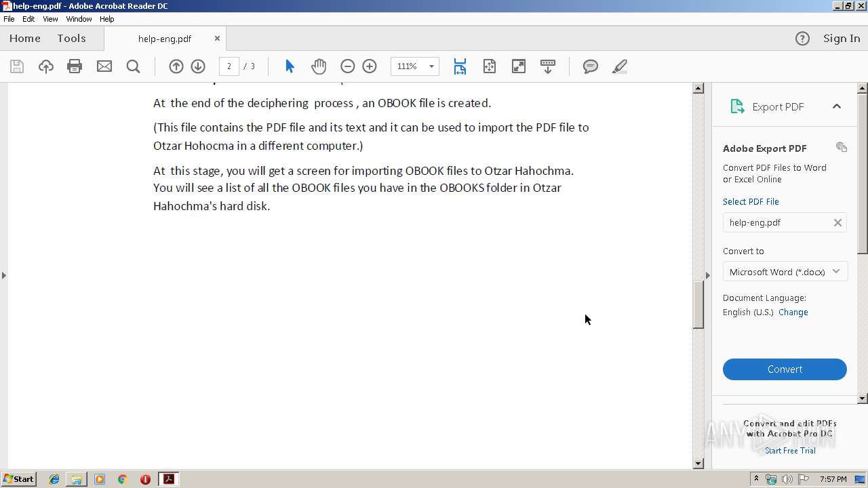
Task: Click Change document language link
Action: point(793,312)
